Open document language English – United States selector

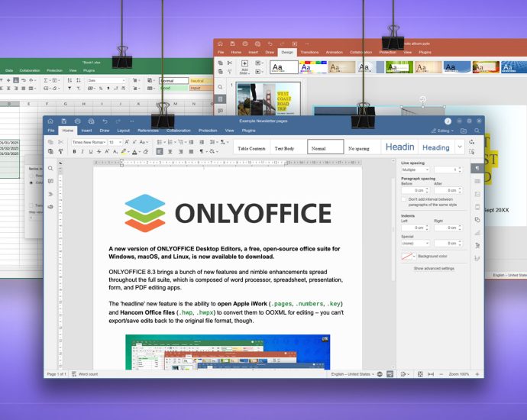[352, 374]
